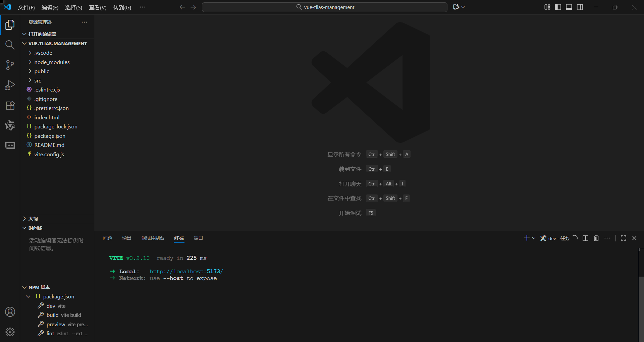
Task: Open terminal panel more actions ellipsis
Action: [607, 238]
